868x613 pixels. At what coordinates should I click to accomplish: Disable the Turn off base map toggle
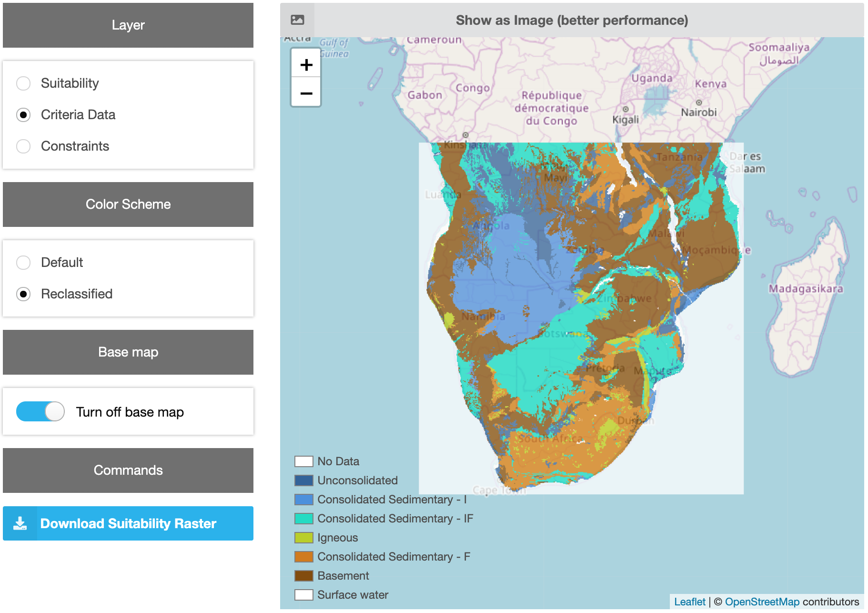[x=40, y=411]
